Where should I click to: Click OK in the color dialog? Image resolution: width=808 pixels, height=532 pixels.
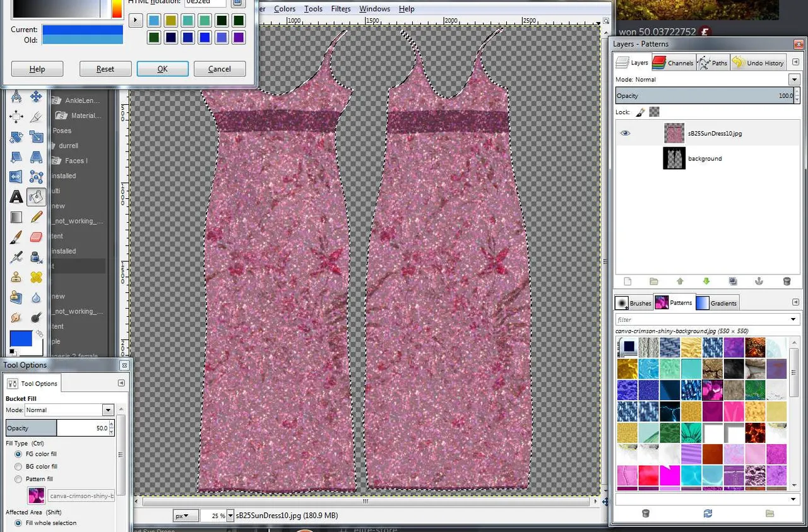click(x=162, y=69)
